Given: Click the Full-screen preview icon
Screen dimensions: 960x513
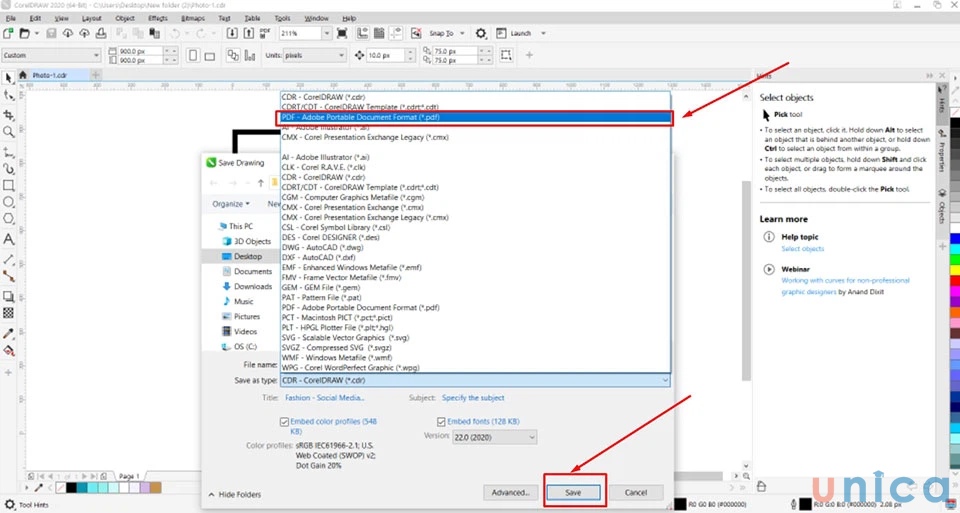Looking at the screenshot, I should click(342, 33).
